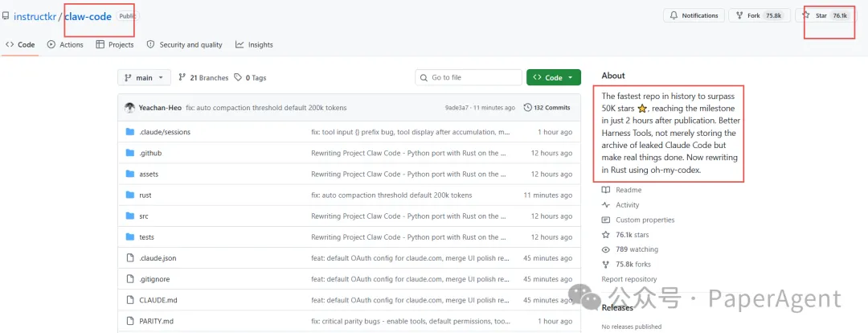
Task: Open the rust folder name
Action: point(145,195)
